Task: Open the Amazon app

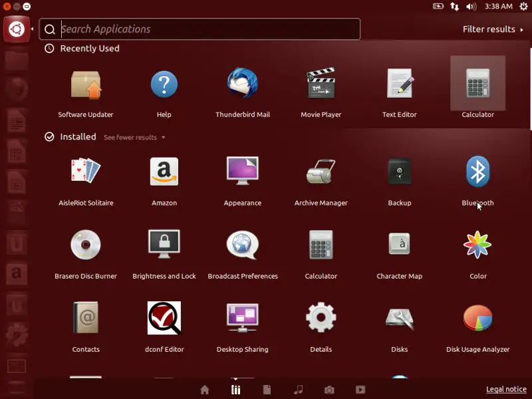Action: click(x=164, y=172)
